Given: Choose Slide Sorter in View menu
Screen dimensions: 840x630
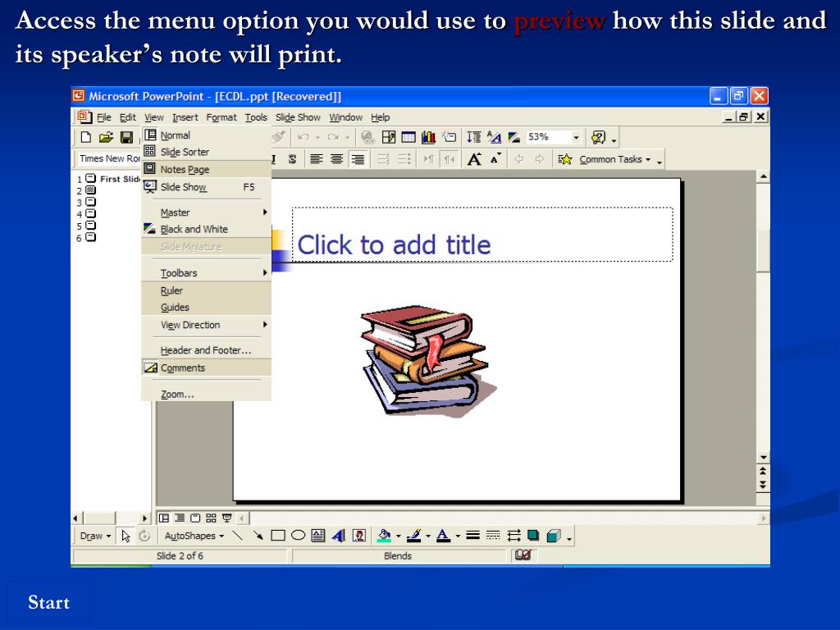Looking at the screenshot, I should click(x=206, y=152).
